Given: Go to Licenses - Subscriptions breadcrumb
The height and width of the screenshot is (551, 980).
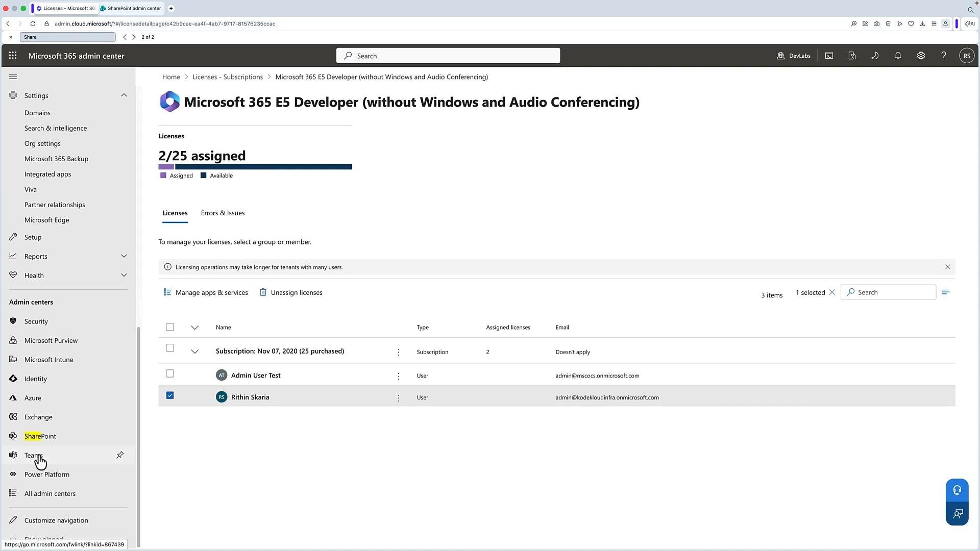Looking at the screenshot, I should click(x=228, y=77).
